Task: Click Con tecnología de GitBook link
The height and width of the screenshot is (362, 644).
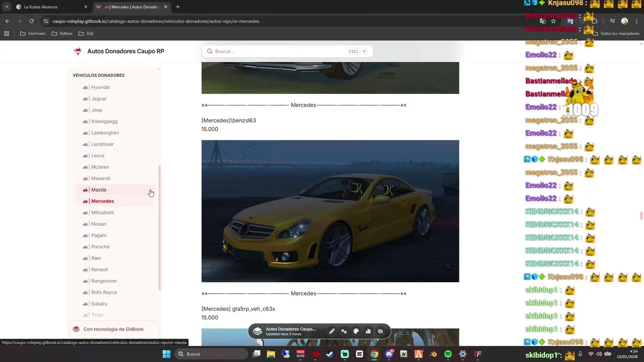Action: 114,329
